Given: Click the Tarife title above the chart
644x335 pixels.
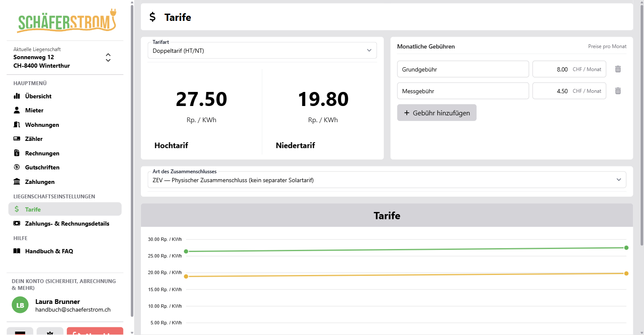Looking at the screenshot, I should (x=387, y=215).
